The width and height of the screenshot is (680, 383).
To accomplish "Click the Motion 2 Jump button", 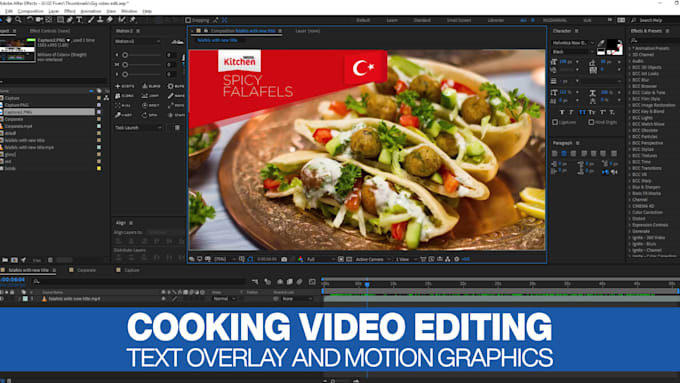I will 151,95.
